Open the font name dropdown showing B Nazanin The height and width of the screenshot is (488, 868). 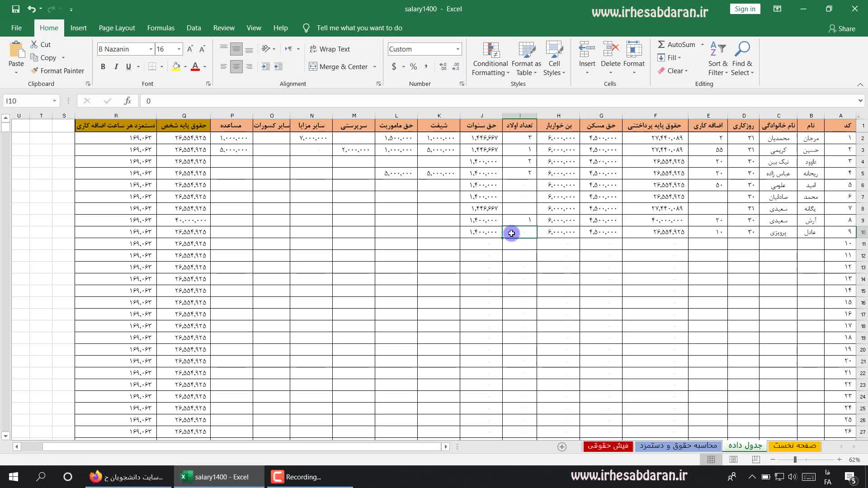151,49
